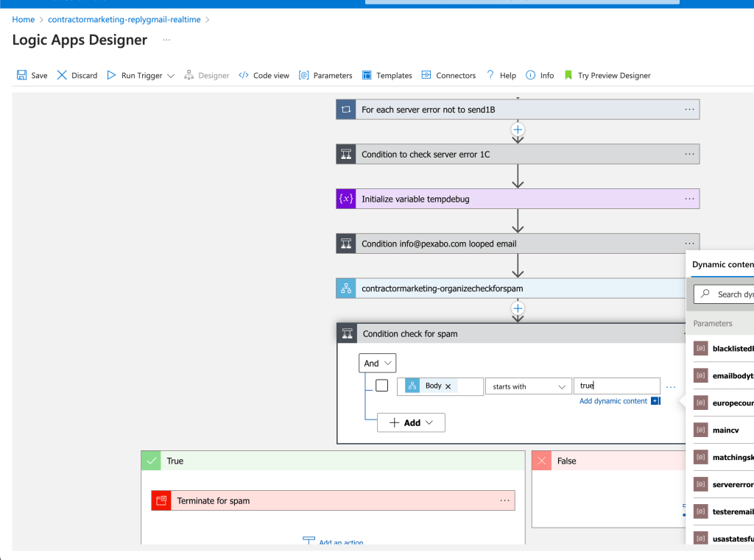Select the matchingsk parameter
The image size is (754, 560).
pos(724,457)
